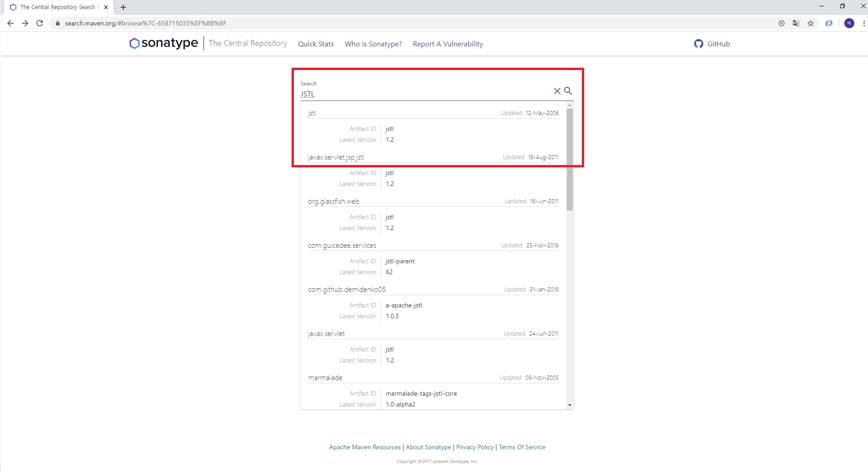The width and height of the screenshot is (868, 472).
Task: Click the results scrollbar down arrow
Action: (x=570, y=405)
